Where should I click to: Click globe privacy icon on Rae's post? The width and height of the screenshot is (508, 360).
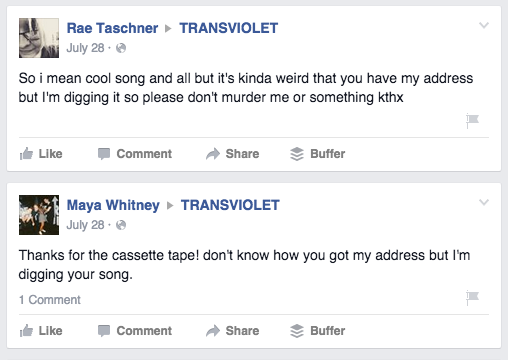click(121, 48)
